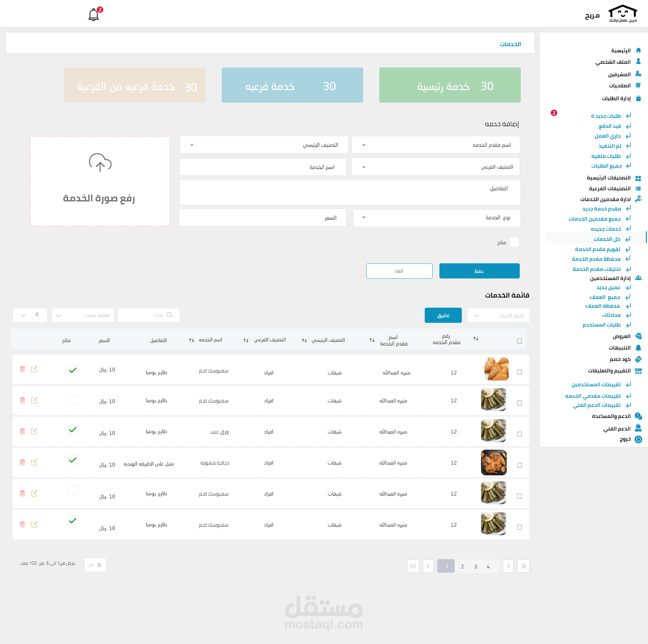Image resolution: width=648 pixels, height=644 pixels.
Task: Select طلبات جديدة sidebar item
Action: pos(605,116)
